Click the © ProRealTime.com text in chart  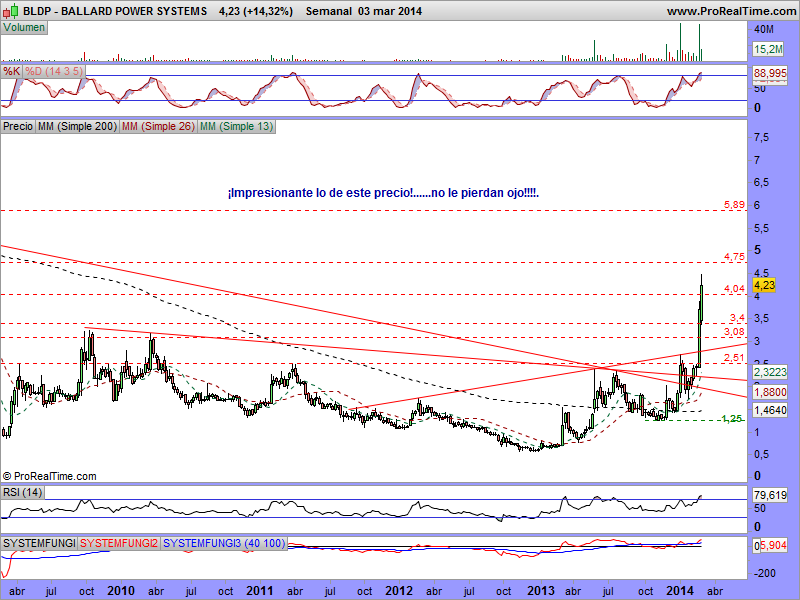coord(49,476)
